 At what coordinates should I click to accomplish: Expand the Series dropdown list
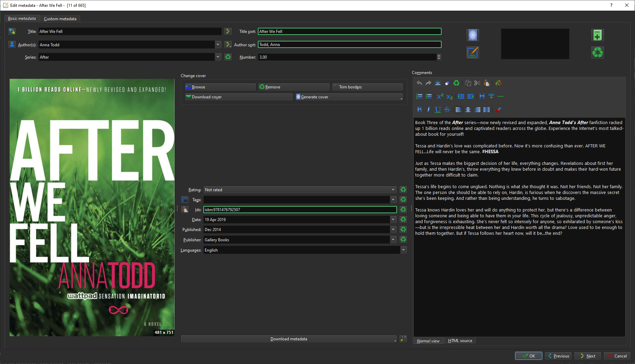(x=218, y=57)
